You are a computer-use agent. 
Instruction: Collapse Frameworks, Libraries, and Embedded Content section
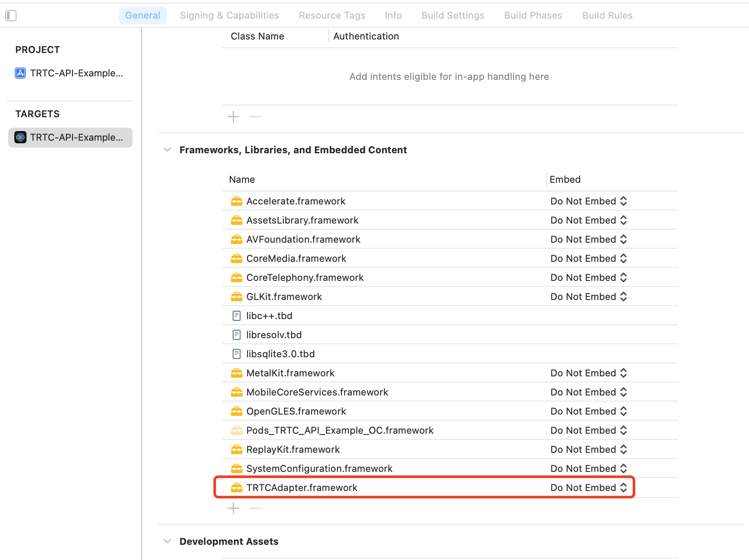click(167, 150)
